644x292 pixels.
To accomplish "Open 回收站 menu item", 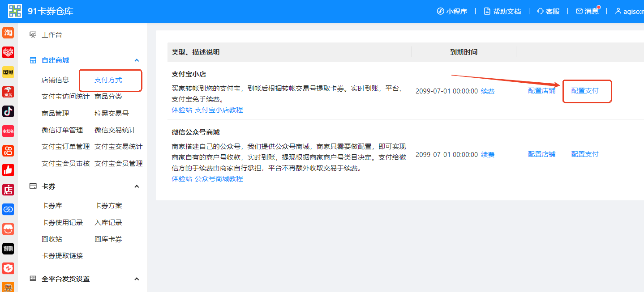I will (x=52, y=239).
